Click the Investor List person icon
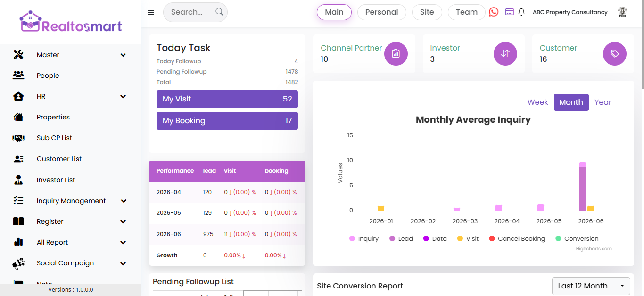This screenshot has width=644, height=296. [x=18, y=179]
